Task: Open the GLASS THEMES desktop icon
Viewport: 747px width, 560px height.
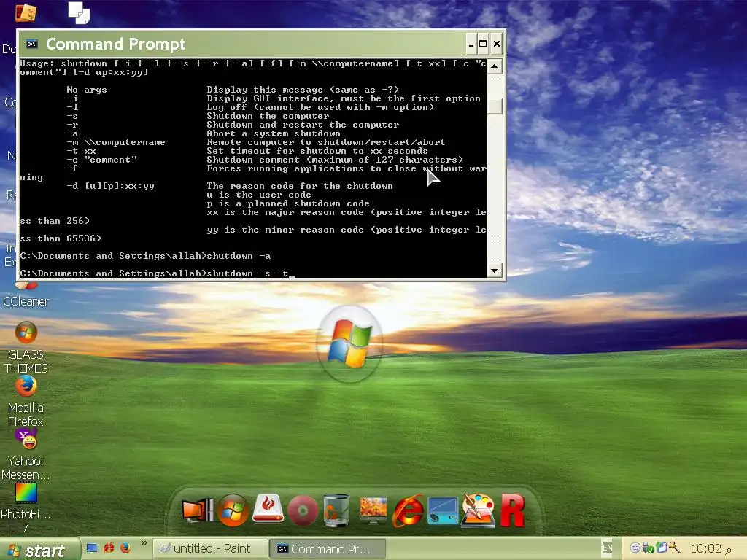Action: click(26, 348)
